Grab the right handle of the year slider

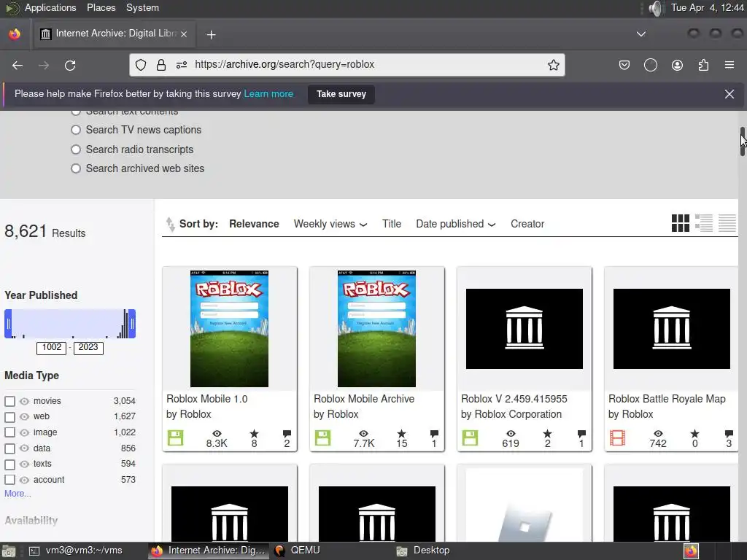132,324
